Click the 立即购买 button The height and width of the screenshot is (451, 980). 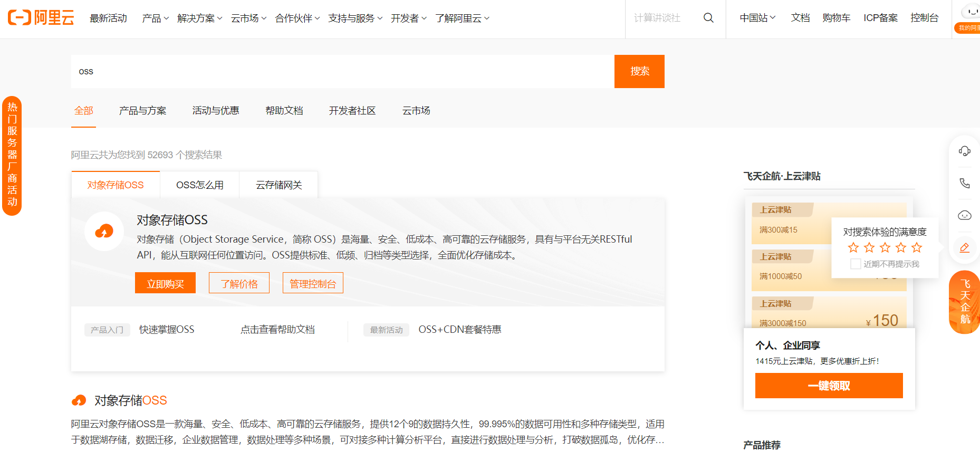click(x=165, y=284)
